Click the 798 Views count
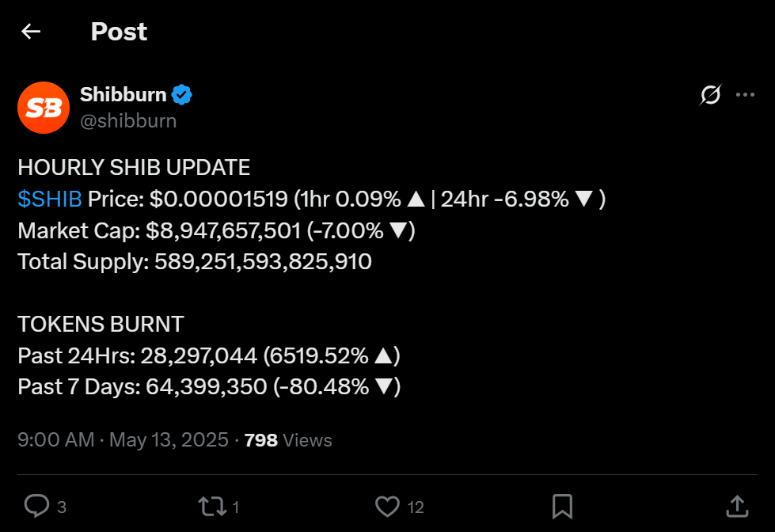The image size is (775, 532). (288, 440)
